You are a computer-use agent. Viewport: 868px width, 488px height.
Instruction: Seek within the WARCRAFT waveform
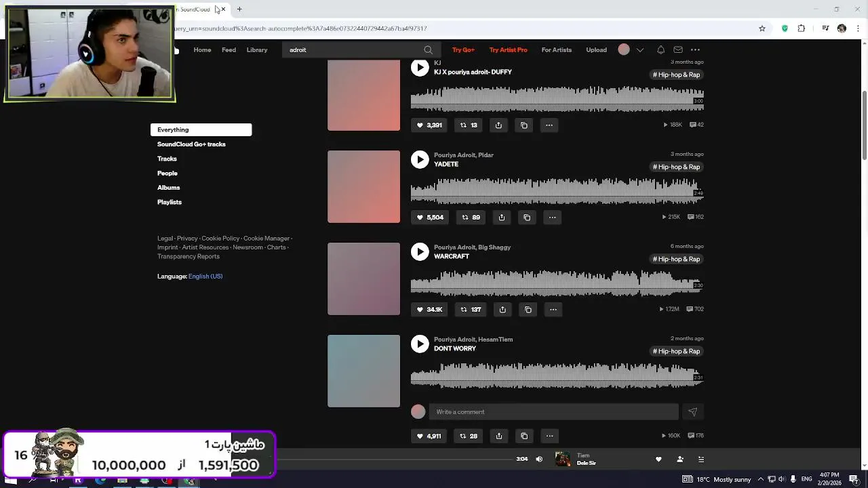[557, 283]
